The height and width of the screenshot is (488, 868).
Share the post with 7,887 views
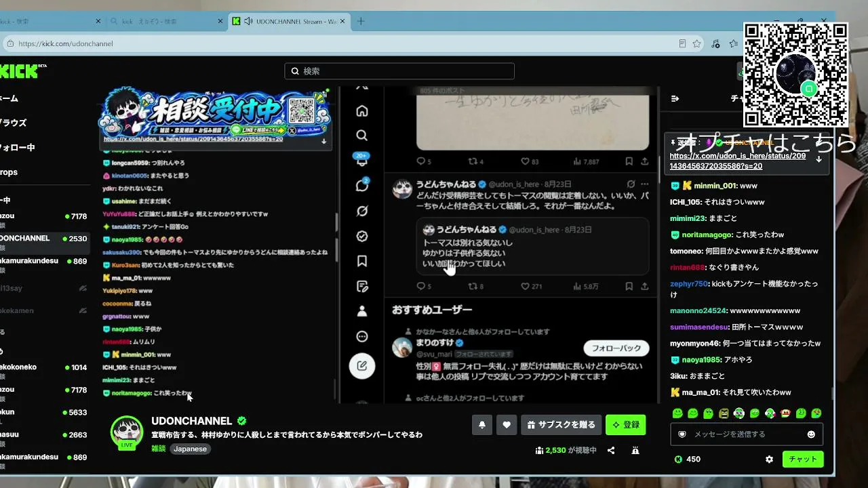coord(644,161)
